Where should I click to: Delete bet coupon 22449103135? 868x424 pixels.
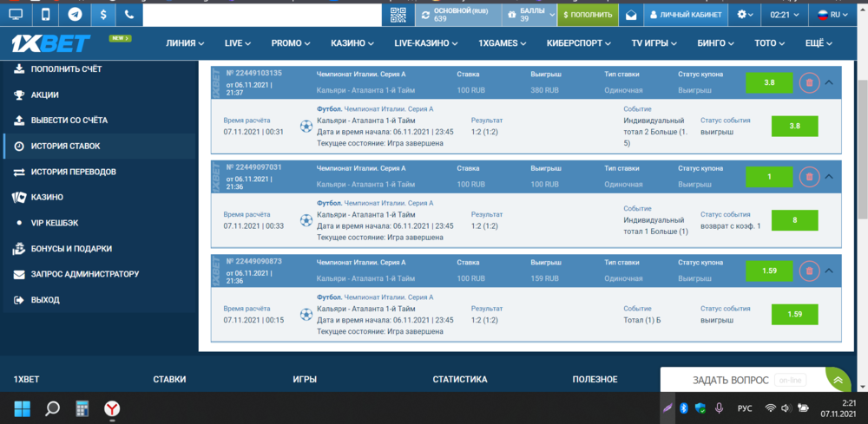[x=809, y=82]
